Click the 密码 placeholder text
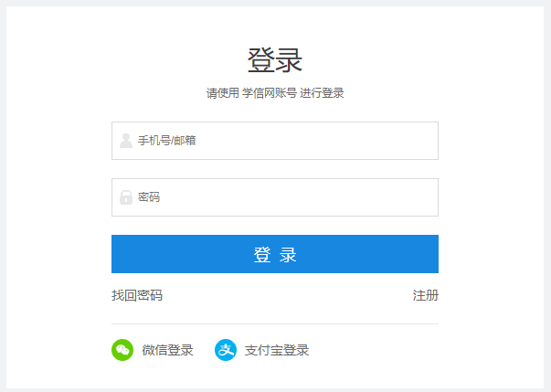This screenshot has width=551, height=392. [149, 197]
